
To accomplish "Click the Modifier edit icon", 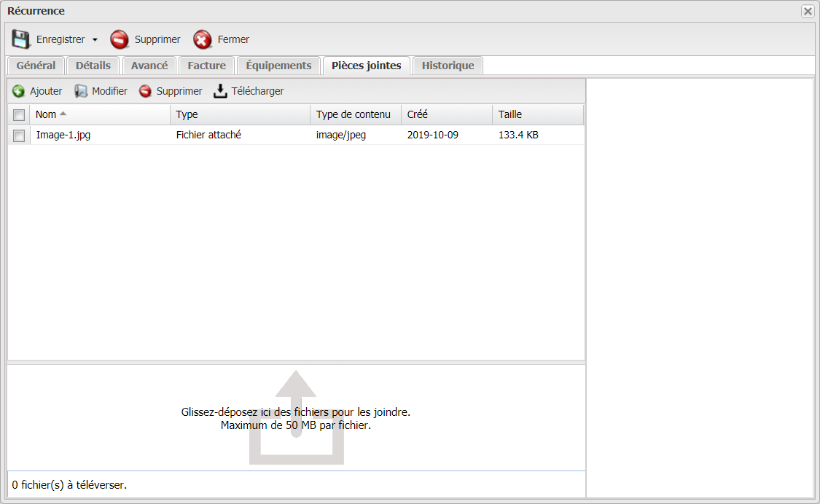I will pos(81,91).
